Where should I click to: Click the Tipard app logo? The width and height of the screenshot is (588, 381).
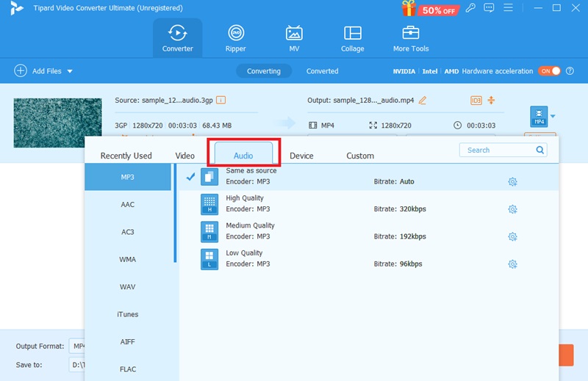[16, 8]
